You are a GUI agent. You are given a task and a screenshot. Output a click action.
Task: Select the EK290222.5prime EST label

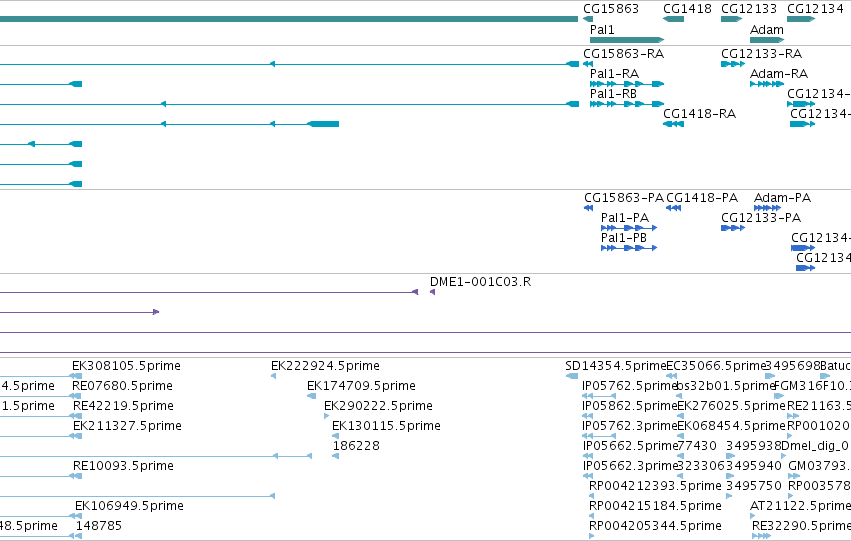(378, 406)
